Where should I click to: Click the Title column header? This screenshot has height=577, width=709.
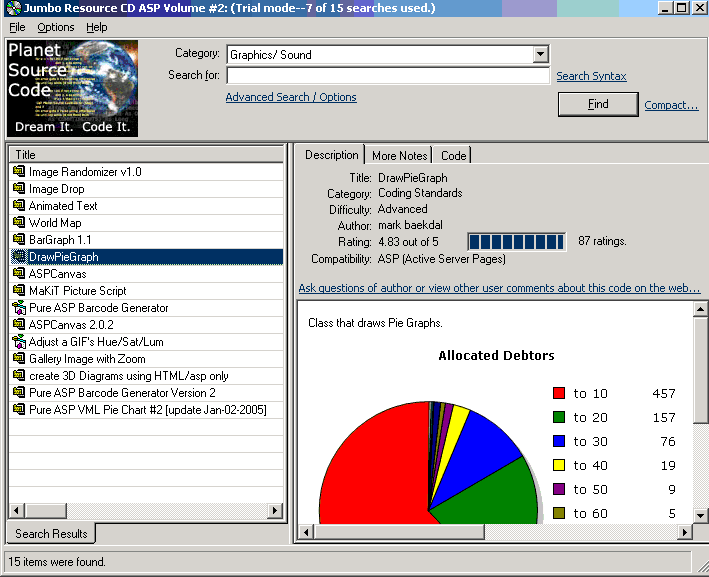(x=146, y=155)
